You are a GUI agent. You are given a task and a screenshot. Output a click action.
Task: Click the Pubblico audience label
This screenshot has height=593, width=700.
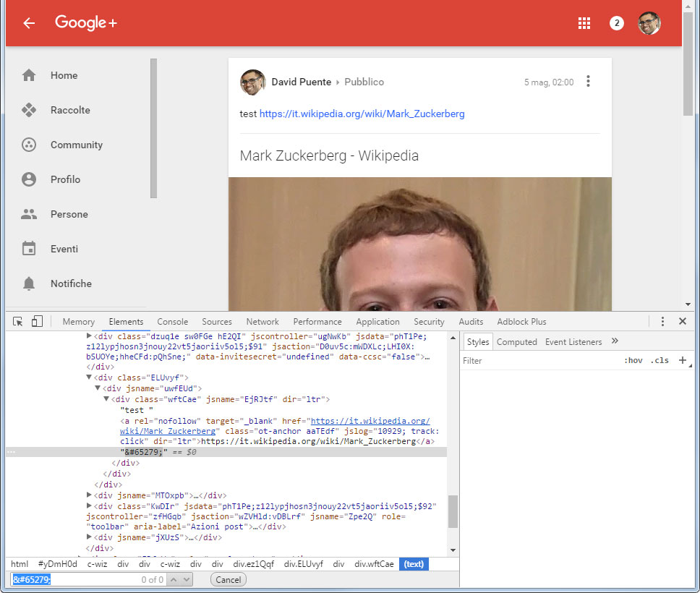[x=364, y=82]
